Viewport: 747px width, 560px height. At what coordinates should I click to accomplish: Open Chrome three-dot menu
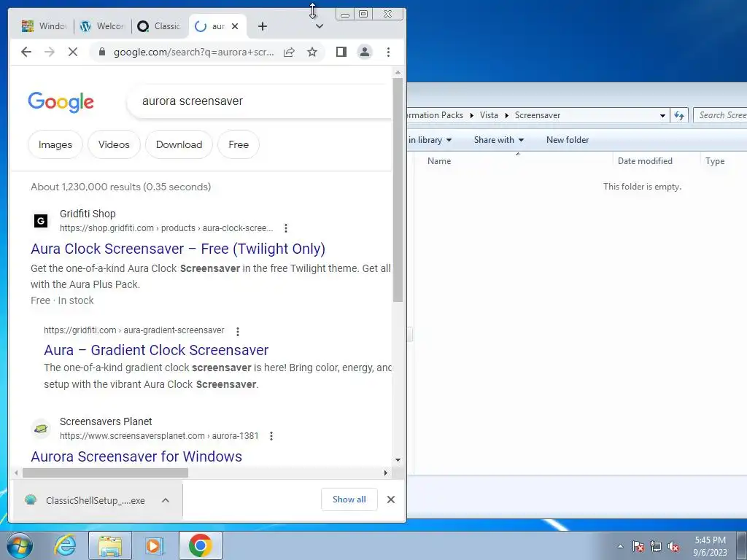(388, 52)
